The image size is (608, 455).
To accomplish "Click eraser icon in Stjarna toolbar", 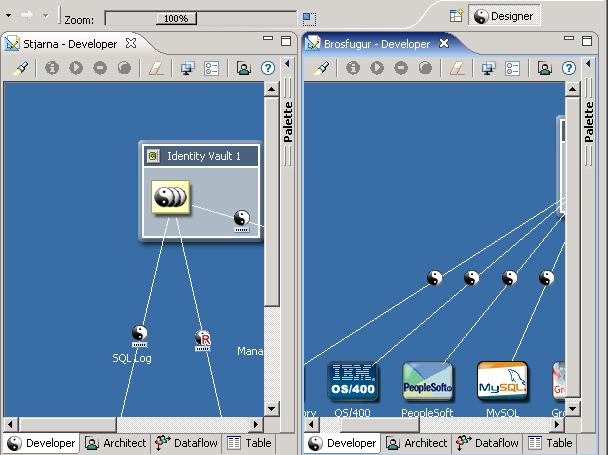I will 156,68.
